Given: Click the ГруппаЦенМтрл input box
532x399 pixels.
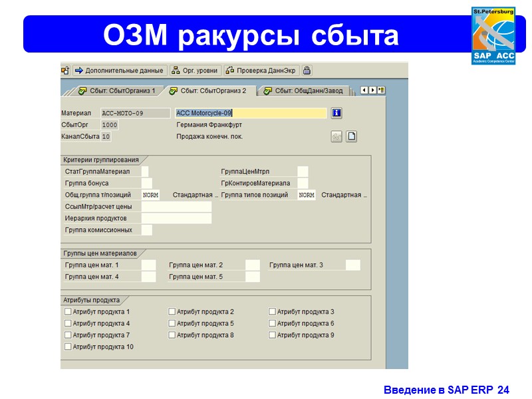Looking at the screenshot, I should pos(303,172).
